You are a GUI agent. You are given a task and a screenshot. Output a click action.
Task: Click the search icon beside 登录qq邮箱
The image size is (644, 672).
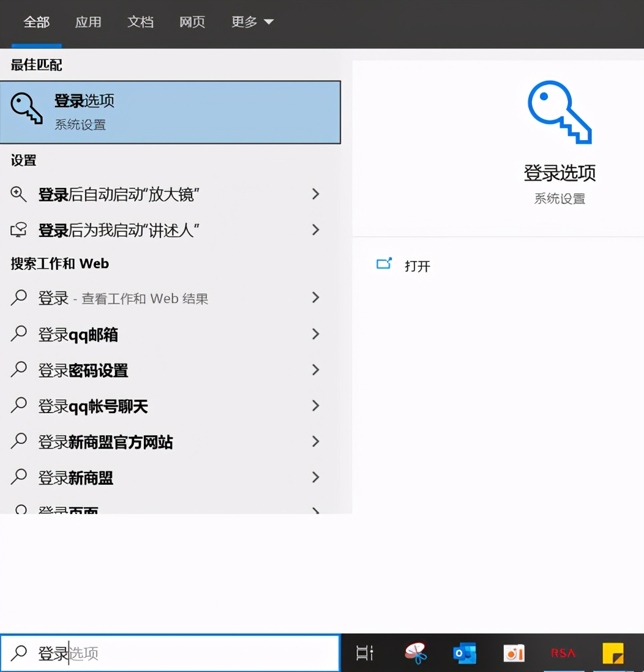[x=18, y=334]
